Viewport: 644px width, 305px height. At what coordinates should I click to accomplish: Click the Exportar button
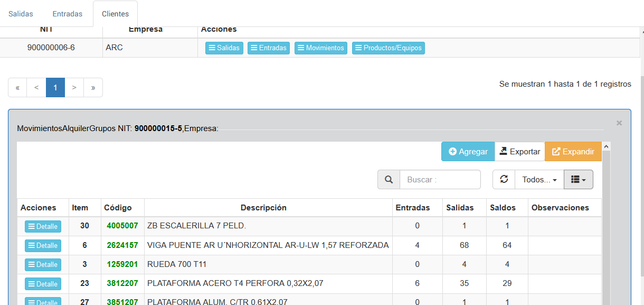[519, 152]
